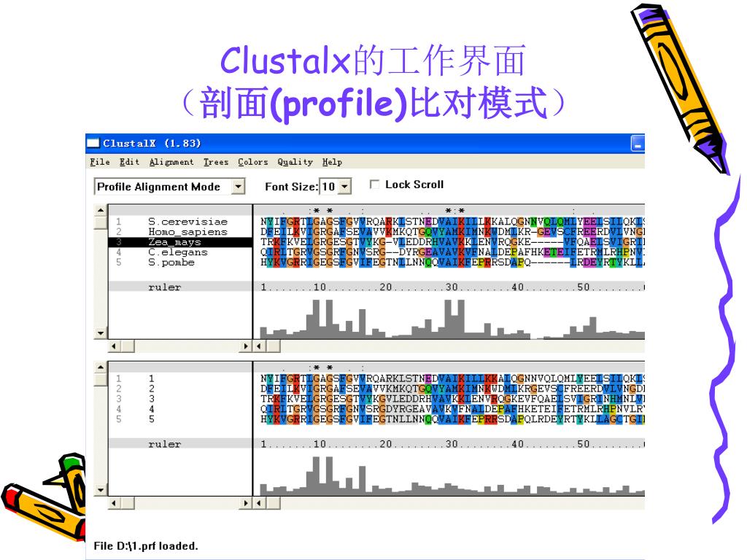Image resolution: width=747 pixels, height=560 pixels.
Task: Click top names pane horizontal scrollbar thumb
Action: (128, 346)
